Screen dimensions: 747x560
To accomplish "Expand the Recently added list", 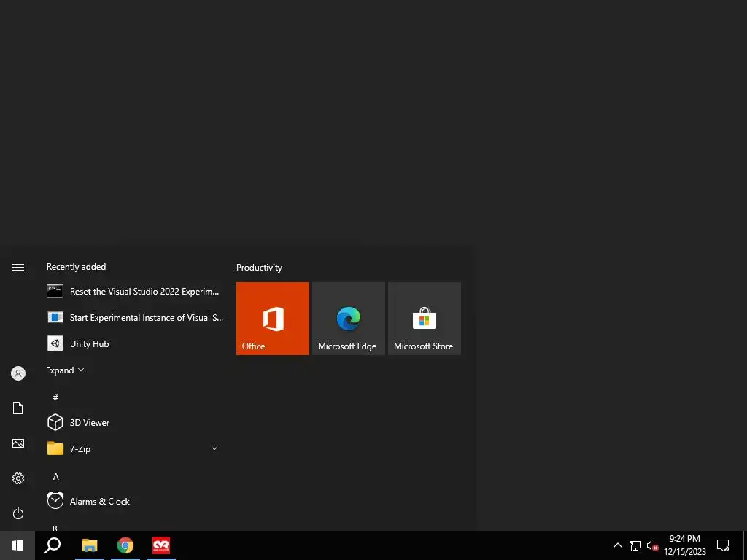I will coord(65,370).
